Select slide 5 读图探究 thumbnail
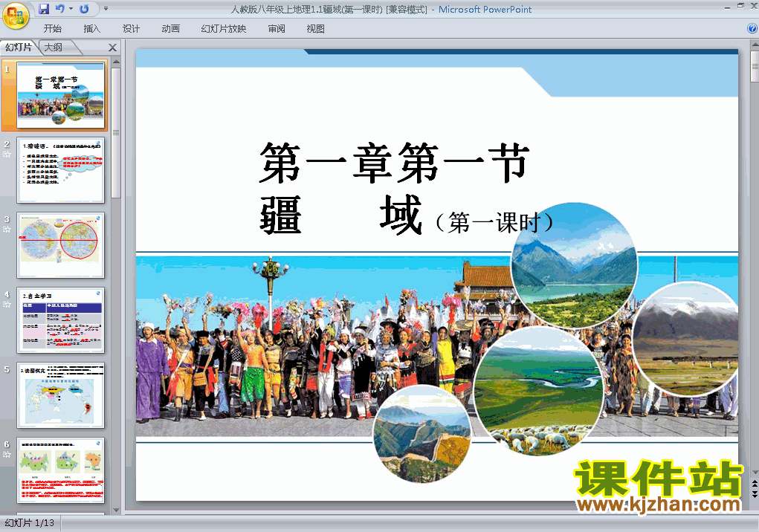This screenshot has width=759, height=532. 60,395
